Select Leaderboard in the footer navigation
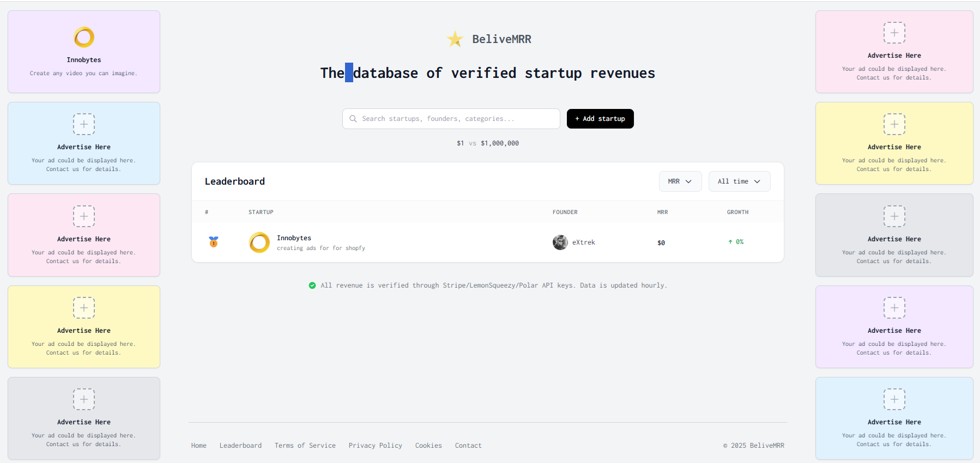The width and height of the screenshot is (980, 463). [x=240, y=445]
